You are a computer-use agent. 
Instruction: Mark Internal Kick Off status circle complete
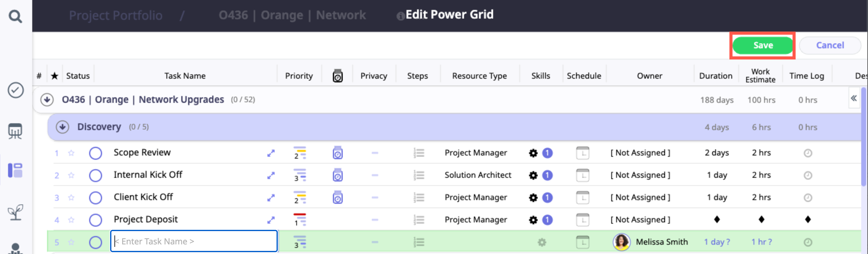click(x=95, y=175)
